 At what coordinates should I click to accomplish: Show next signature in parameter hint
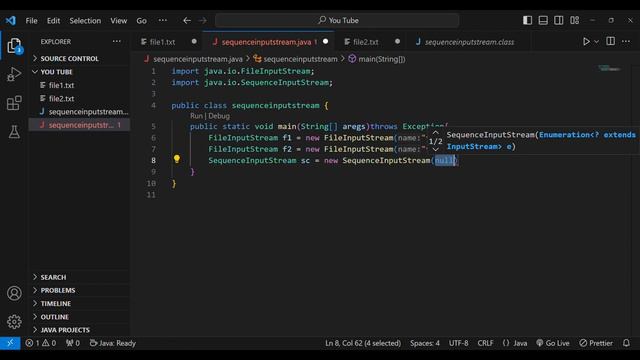pos(436,149)
